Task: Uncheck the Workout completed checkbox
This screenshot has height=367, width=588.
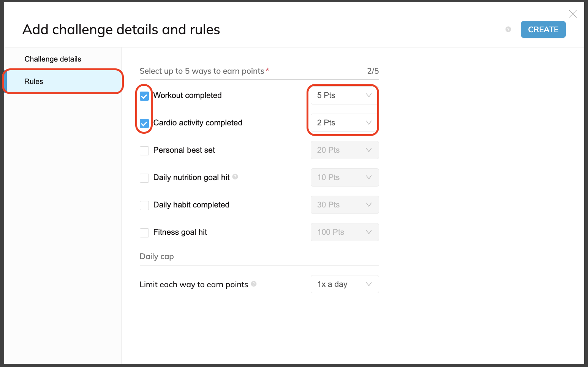Action: 144,96
